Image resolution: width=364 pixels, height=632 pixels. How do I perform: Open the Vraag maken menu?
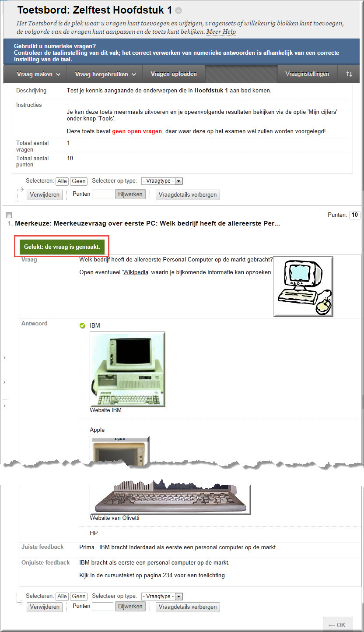[38, 74]
